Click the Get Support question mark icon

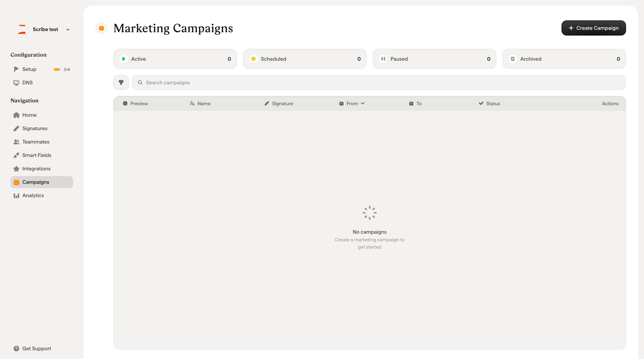[16, 349]
